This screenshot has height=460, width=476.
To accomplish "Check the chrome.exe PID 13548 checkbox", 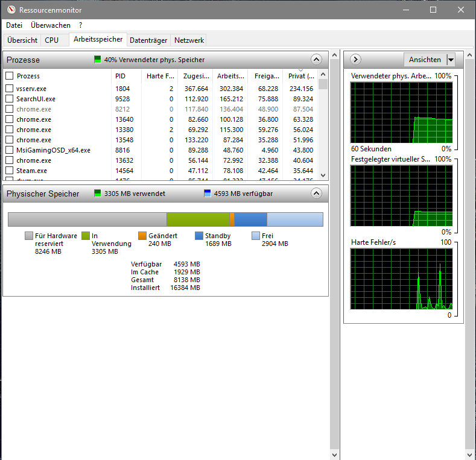I will pos(10,140).
